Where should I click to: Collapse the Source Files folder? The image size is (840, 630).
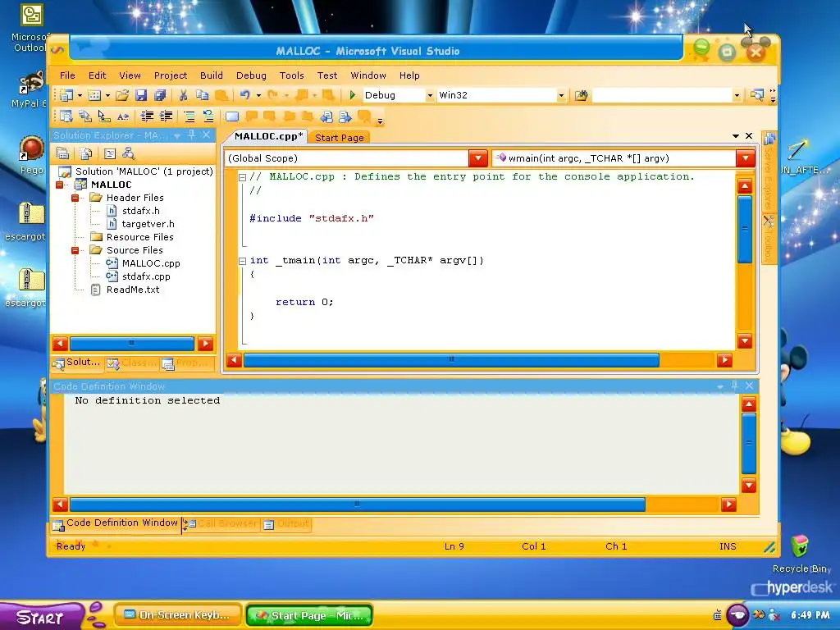(x=75, y=250)
